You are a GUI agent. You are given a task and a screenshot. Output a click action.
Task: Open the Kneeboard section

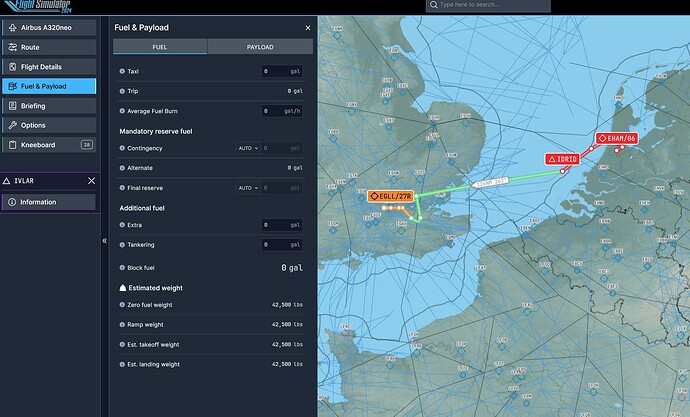pos(49,145)
